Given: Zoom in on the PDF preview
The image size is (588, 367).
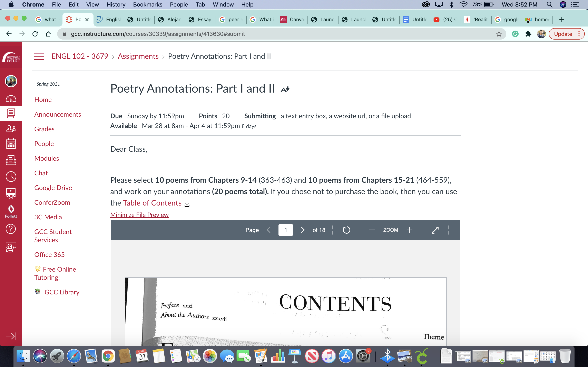Looking at the screenshot, I should pyautogui.click(x=409, y=230).
